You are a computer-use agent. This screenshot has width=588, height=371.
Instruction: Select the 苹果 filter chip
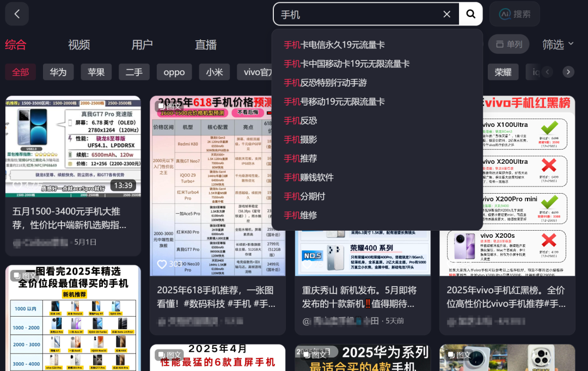click(x=96, y=72)
